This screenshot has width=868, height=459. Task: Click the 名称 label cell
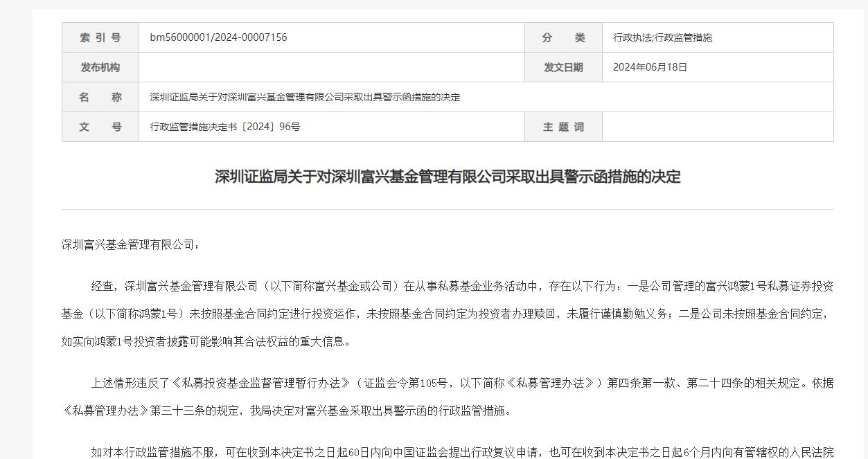click(100, 97)
